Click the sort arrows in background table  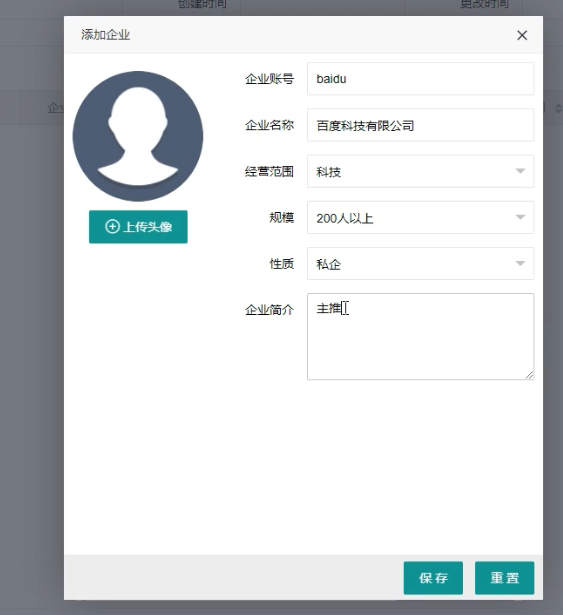coord(558,109)
